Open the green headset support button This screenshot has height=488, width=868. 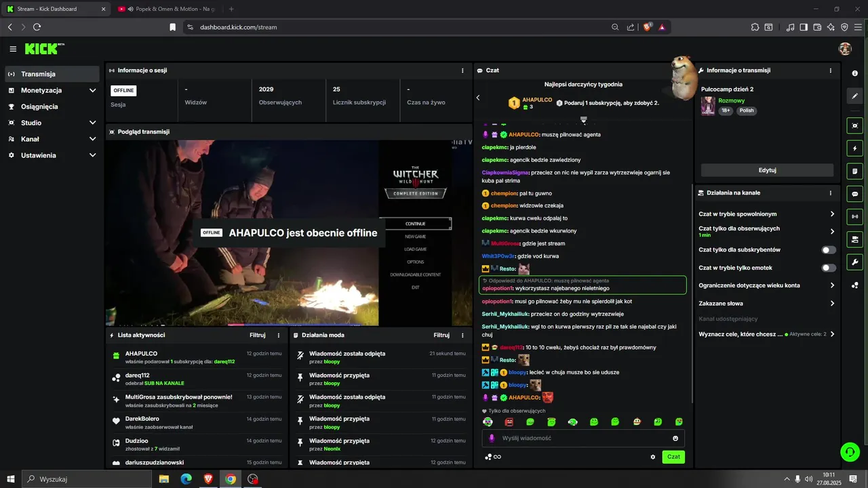click(850, 451)
